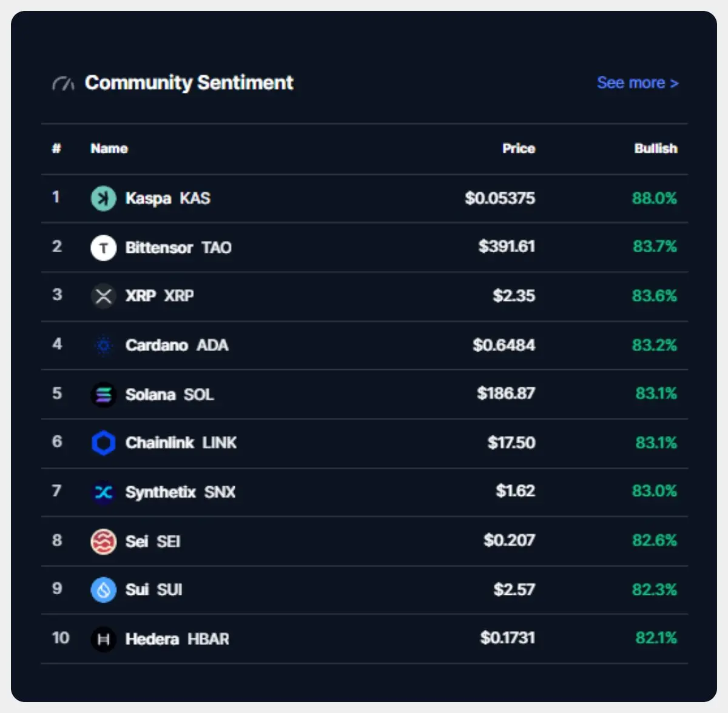
Task: Select the XRP XRP name text
Action: 160,296
